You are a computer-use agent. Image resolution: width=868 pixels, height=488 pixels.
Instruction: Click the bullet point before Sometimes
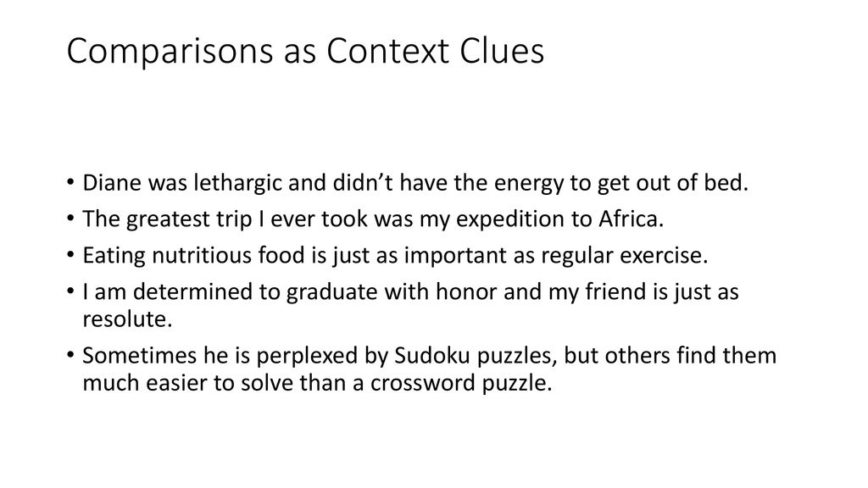pyautogui.click(x=70, y=355)
